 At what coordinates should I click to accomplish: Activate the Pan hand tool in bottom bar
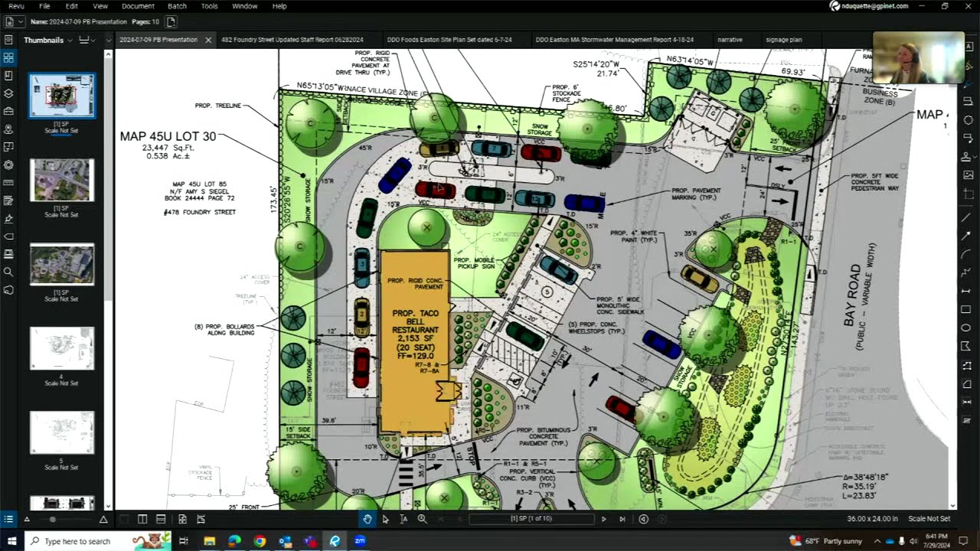pyautogui.click(x=367, y=519)
